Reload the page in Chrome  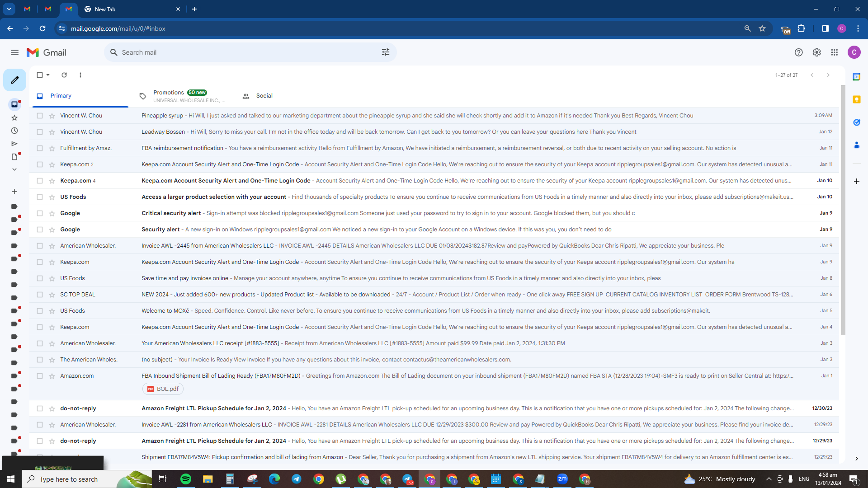pyautogui.click(x=42, y=28)
